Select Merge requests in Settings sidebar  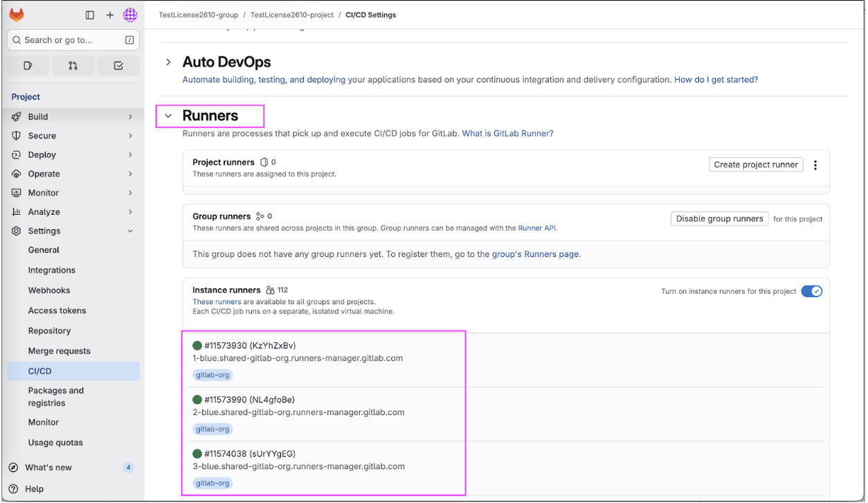click(x=58, y=351)
